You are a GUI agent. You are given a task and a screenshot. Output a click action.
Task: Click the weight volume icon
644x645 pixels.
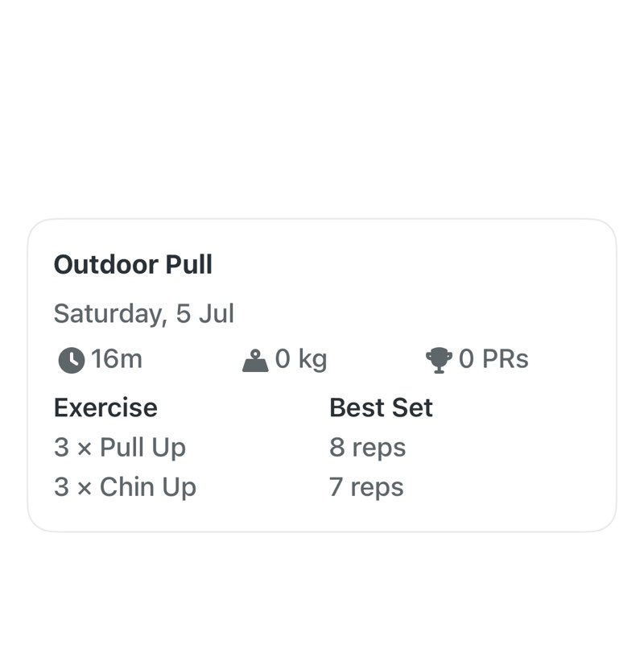pos(255,360)
